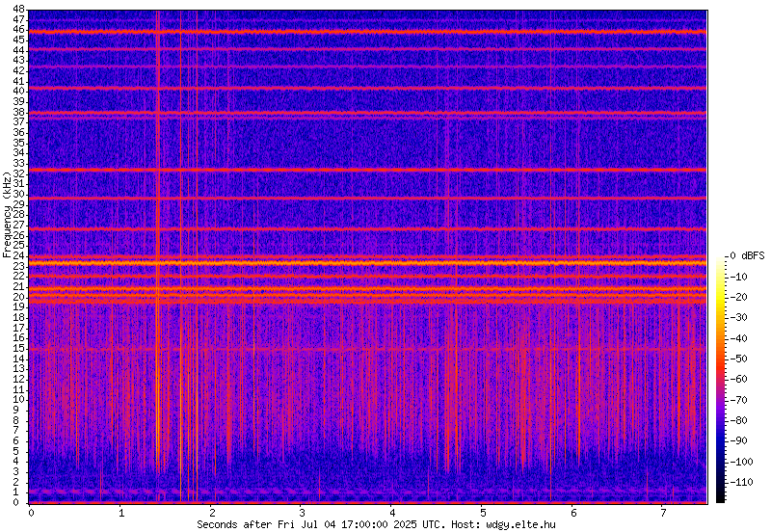
Task: Click the "2" time axis tick label
Action: pos(211,514)
